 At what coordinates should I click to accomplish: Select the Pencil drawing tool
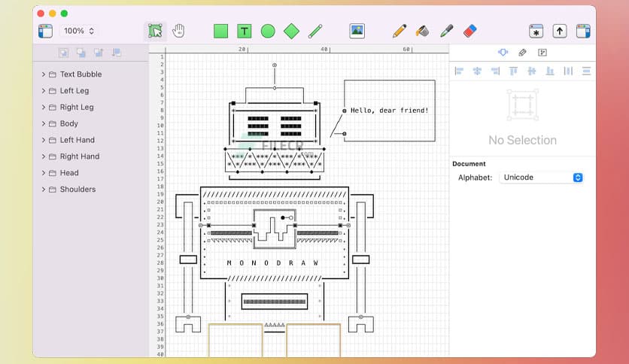tap(399, 31)
